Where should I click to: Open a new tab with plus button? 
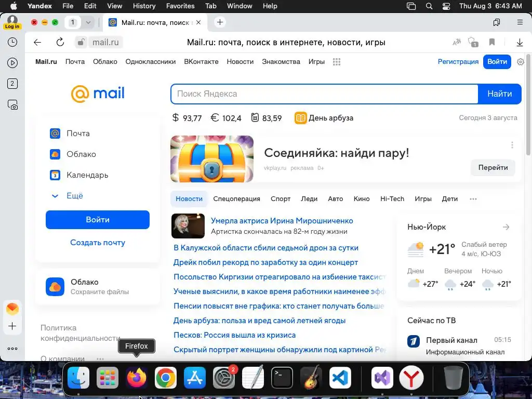pyautogui.click(x=220, y=22)
